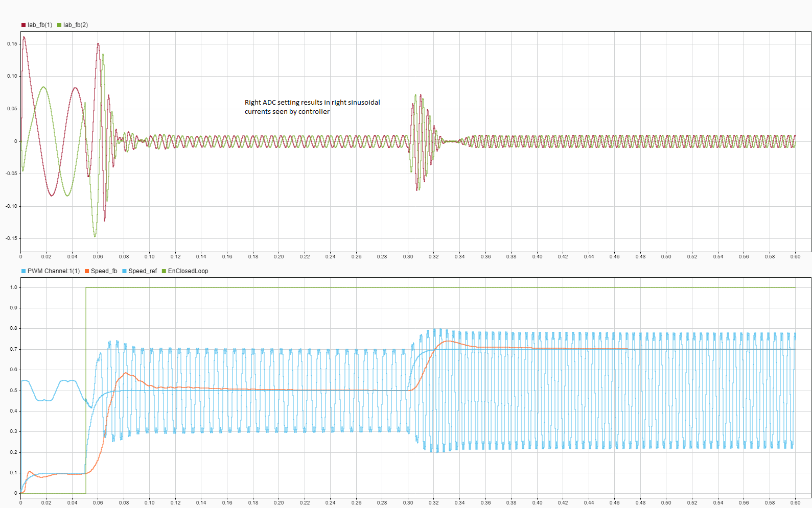Click the orange Speed_fb legend swatch

tap(87, 271)
